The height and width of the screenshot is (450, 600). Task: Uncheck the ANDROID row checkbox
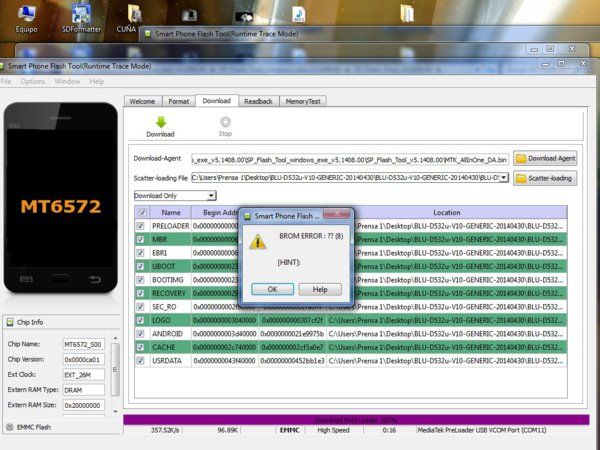point(140,334)
